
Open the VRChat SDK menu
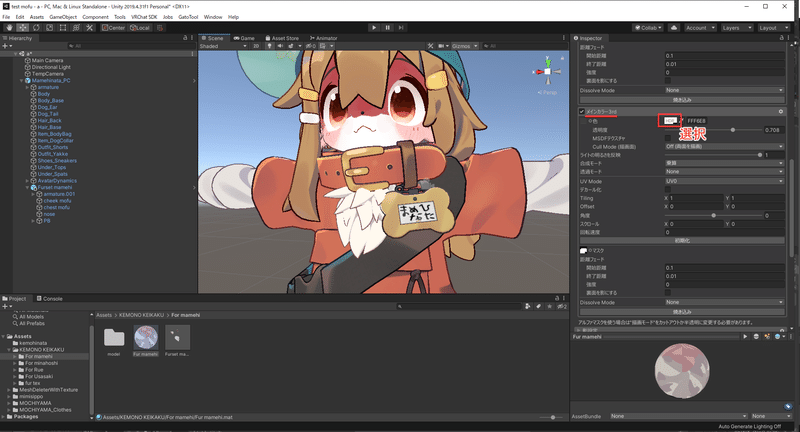(144, 17)
